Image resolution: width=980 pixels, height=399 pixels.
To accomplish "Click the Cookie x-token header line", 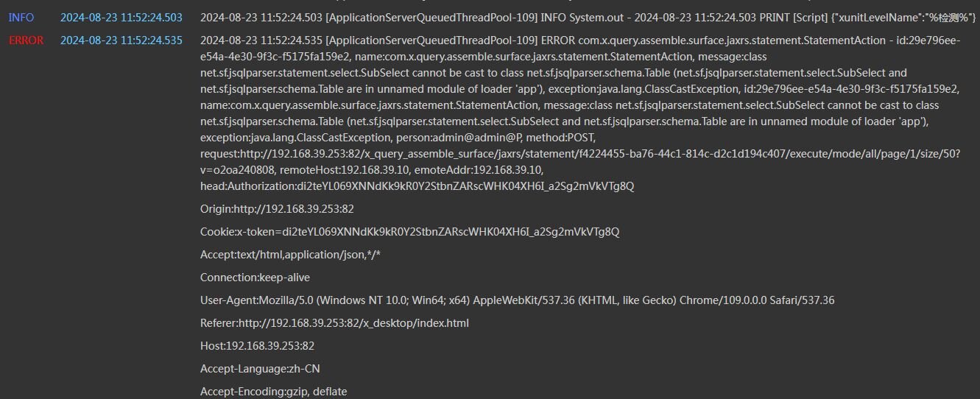I will pos(409,232).
